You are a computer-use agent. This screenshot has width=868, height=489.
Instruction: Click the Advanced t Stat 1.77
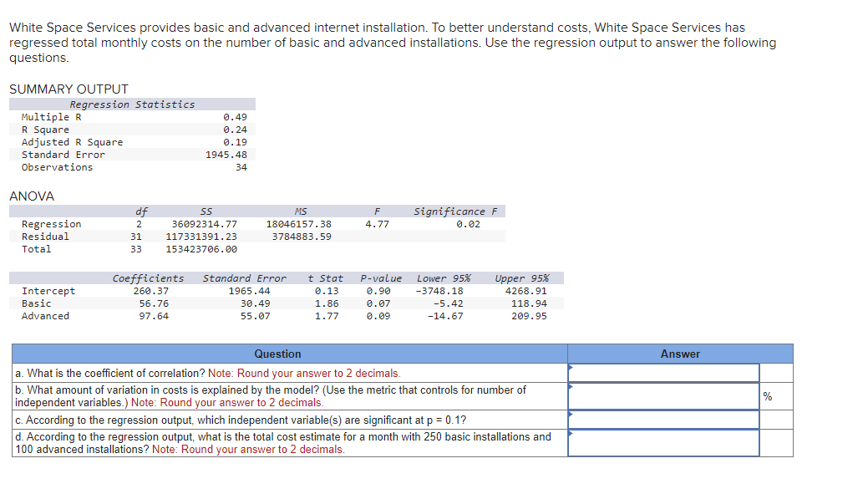tap(327, 316)
